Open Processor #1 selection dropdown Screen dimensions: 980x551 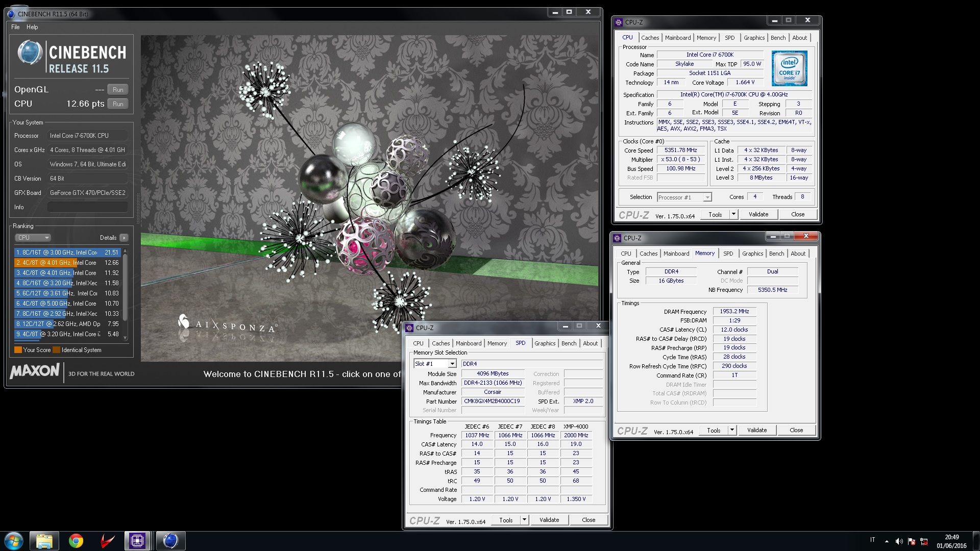click(684, 197)
